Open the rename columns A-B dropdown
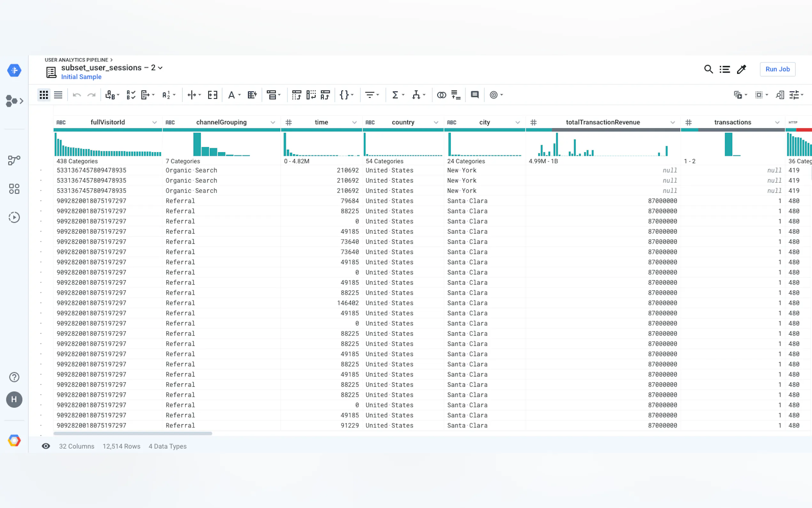Screen dimensions: 812x508 coord(113,95)
